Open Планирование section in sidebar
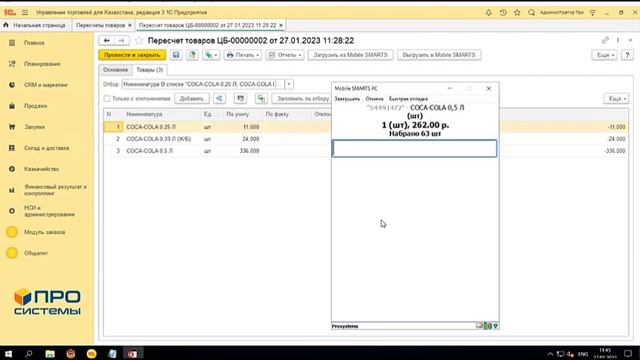Screen dimensions: 640x360 coord(42,64)
